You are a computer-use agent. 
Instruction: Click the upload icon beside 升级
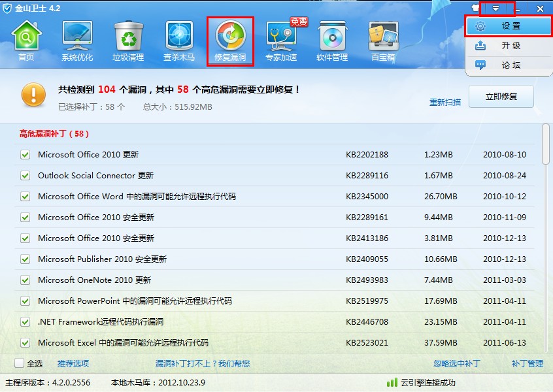pyautogui.click(x=480, y=46)
